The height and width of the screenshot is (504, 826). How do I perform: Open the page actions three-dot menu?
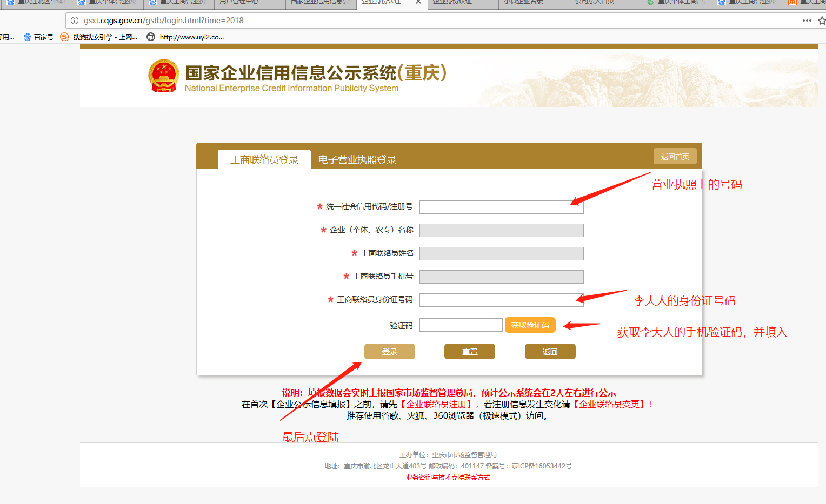coord(807,21)
